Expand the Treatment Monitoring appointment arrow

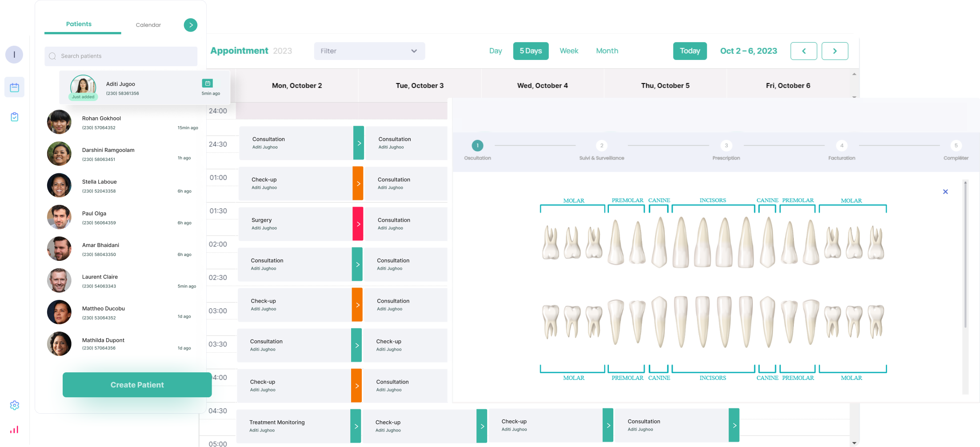[x=356, y=426]
